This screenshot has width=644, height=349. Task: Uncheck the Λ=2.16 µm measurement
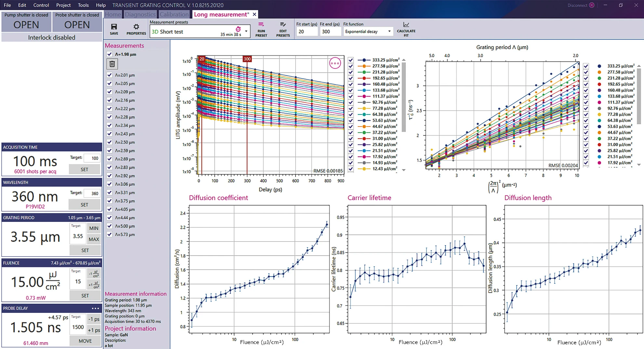click(x=110, y=100)
